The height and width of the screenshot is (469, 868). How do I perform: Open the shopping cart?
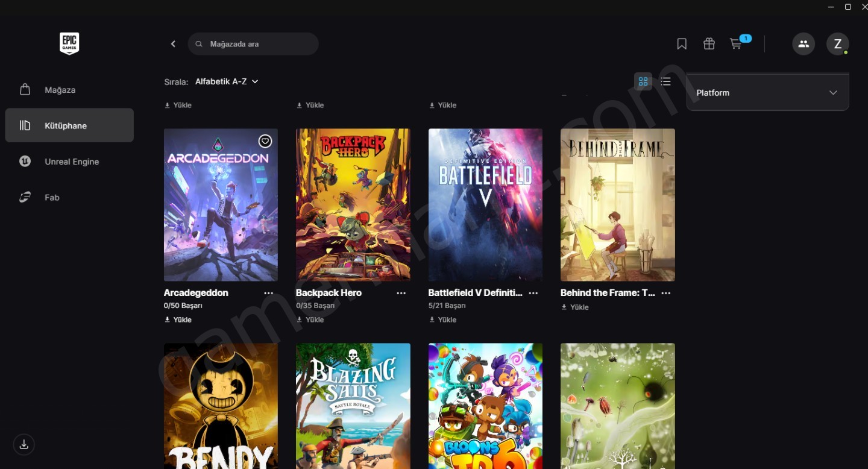pyautogui.click(x=736, y=44)
